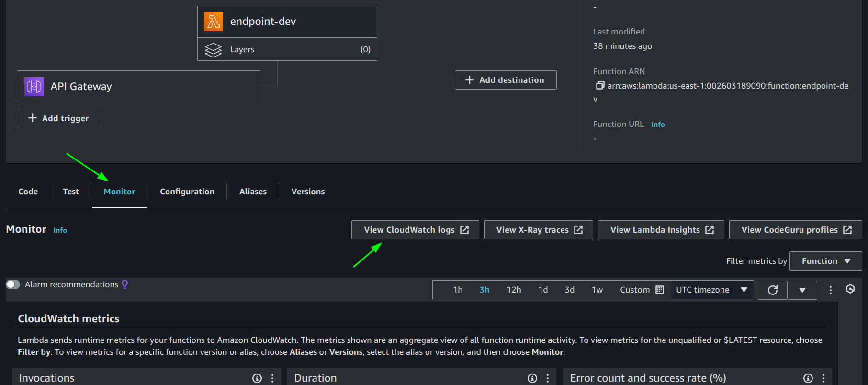Select the 3h time range

click(x=485, y=290)
